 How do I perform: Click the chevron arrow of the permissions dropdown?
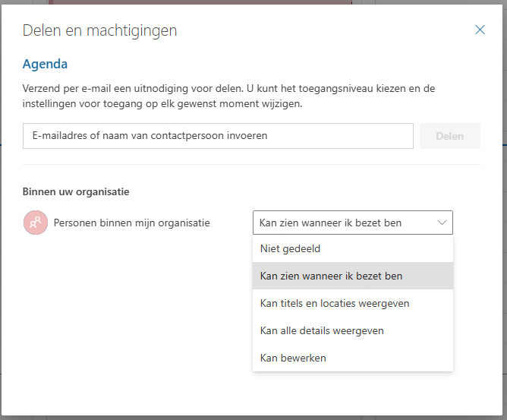pyautogui.click(x=442, y=223)
